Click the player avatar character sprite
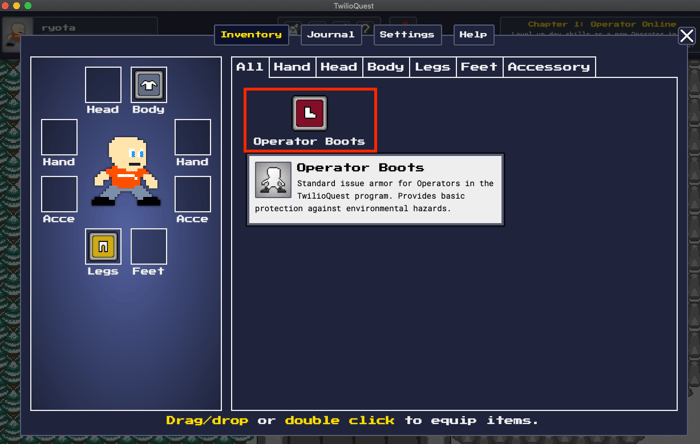This screenshot has height=444, width=700. (126, 171)
